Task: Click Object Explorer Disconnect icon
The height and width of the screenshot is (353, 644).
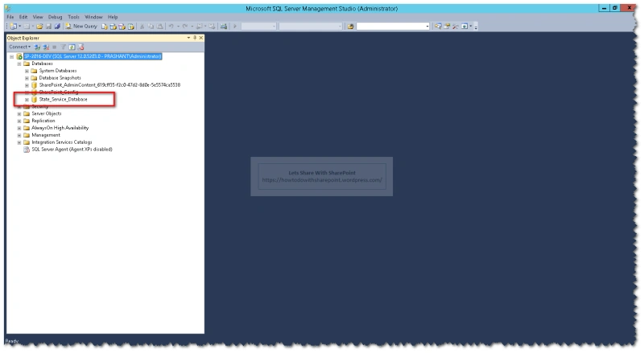Action: pyautogui.click(x=46, y=47)
